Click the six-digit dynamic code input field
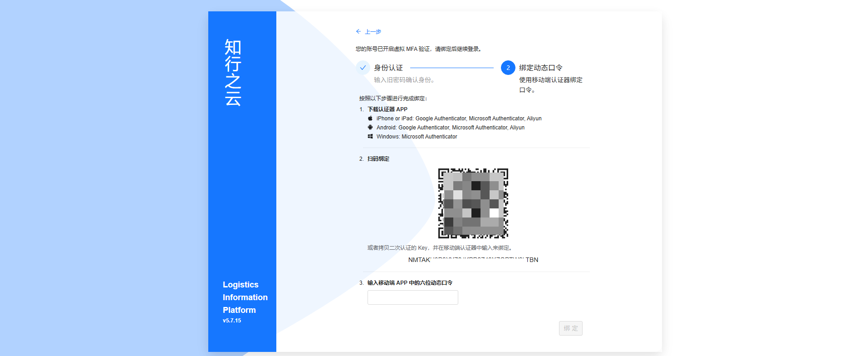Screen dimensions: 868x356 coord(412,297)
